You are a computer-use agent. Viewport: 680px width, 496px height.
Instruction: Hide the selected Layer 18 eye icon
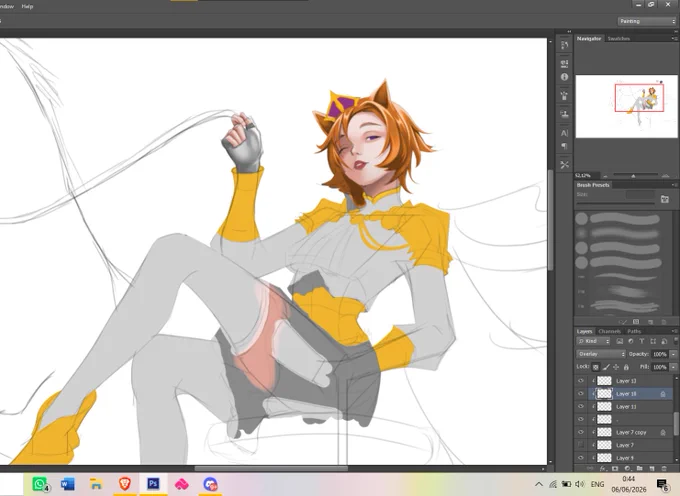[581, 394]
